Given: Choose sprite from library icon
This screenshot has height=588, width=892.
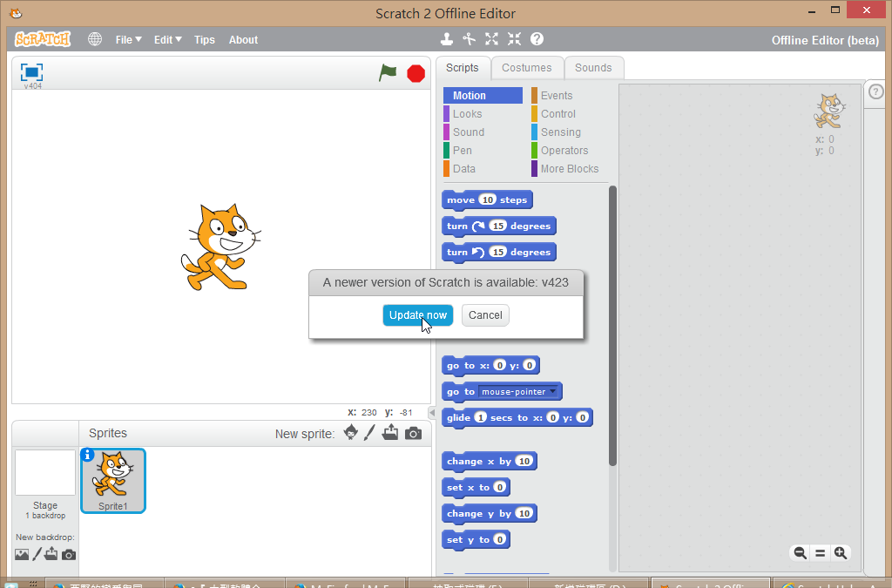Looking at the screenshot, I should tap(351, 433).
